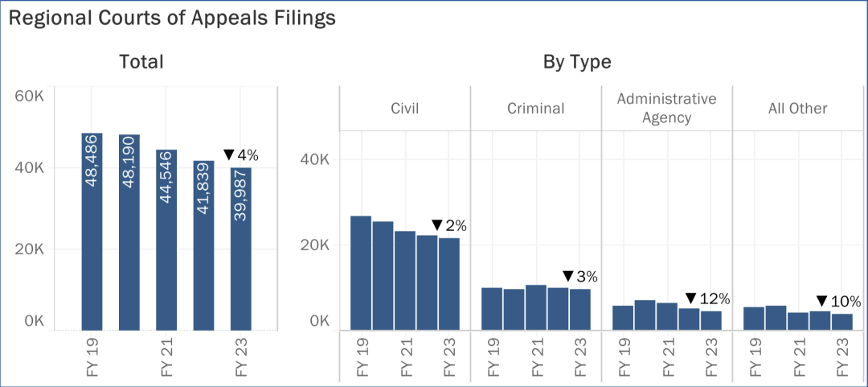Click the down-triangle beside 10% in All Other
Image resolution: width=868 pixels, height=387 pixels.
[822, 303]
